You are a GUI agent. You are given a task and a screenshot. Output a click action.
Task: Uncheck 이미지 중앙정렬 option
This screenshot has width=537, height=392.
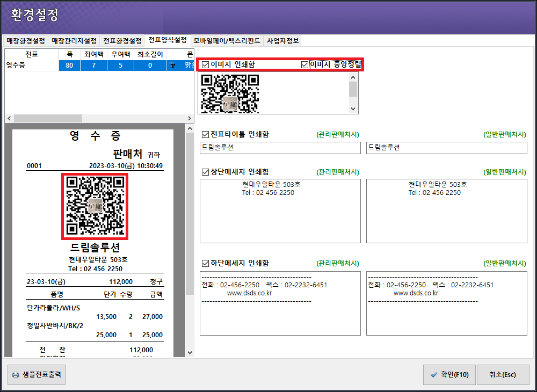pyautogui.click(x=304, y=64)
